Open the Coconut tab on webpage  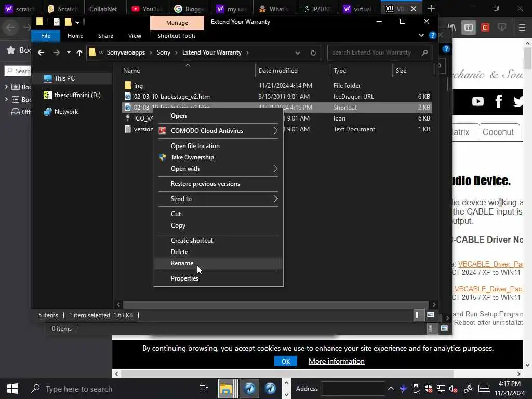(x=498, y=132)
